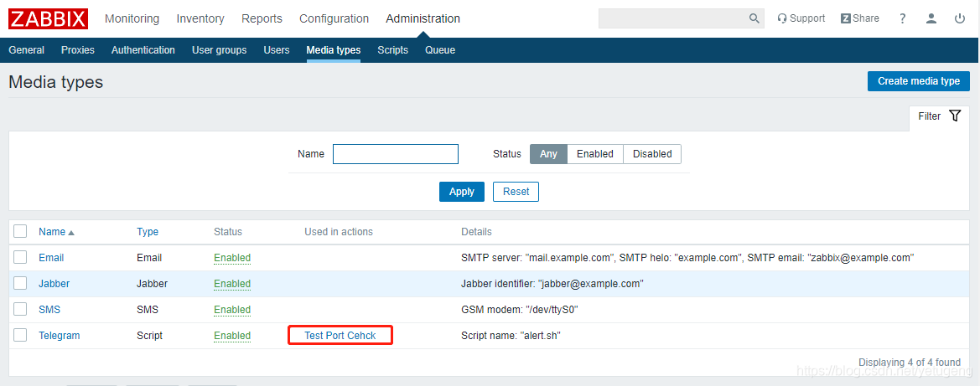Open the Inventory menu
The height and width of the screenshot is (386, 980).
tap(200, 18)
